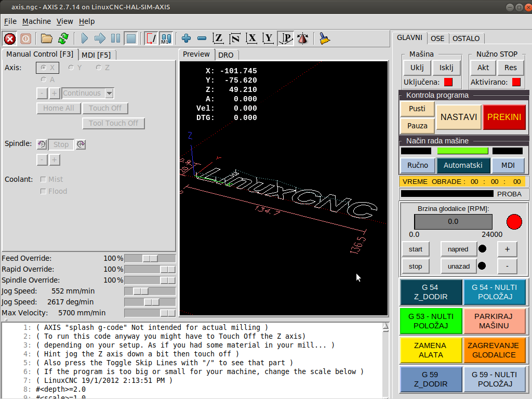
Task: Click the Home All button
Action: coord(59,108)
